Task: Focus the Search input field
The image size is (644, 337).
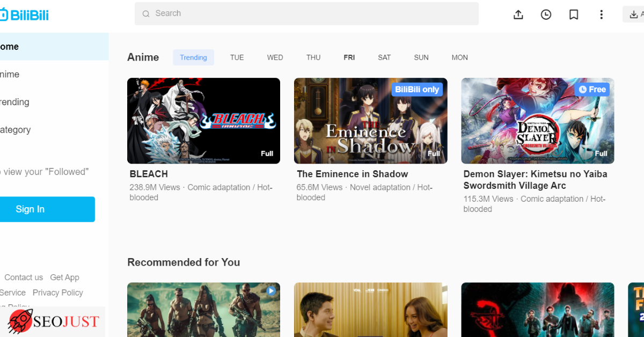Action: tap(306, 13)
